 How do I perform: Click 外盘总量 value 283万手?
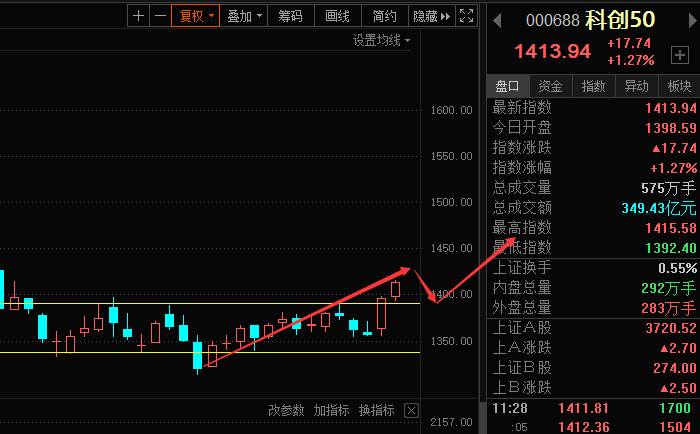668,308
